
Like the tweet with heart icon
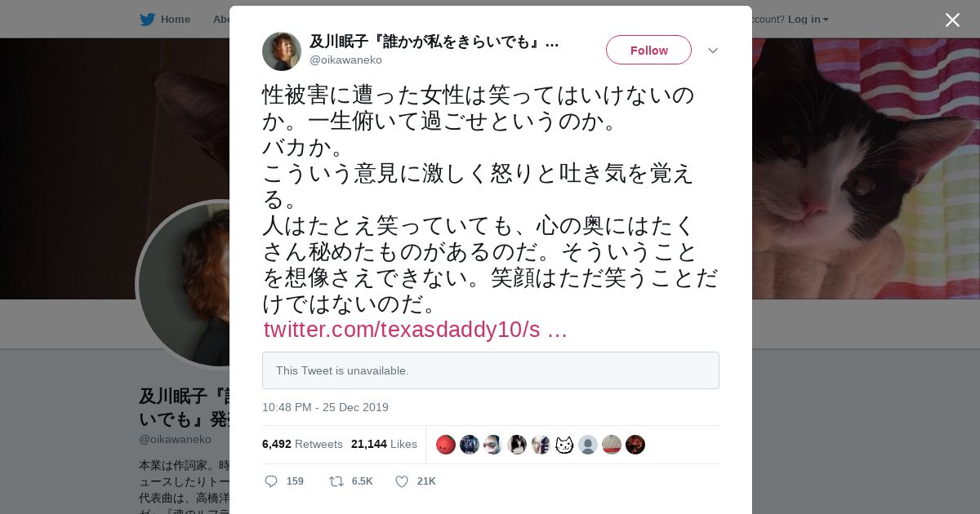click(x=402, y=481)
